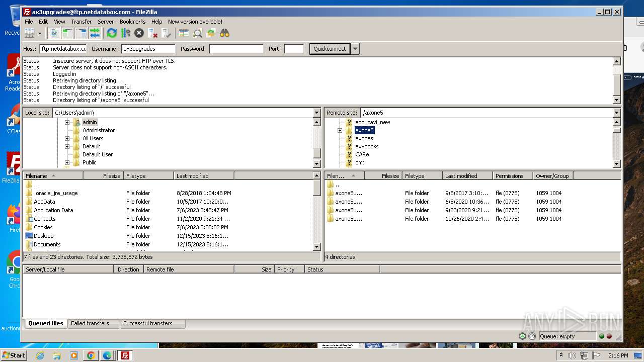Toggle remote directory tree display

click(x=81, y=33)
